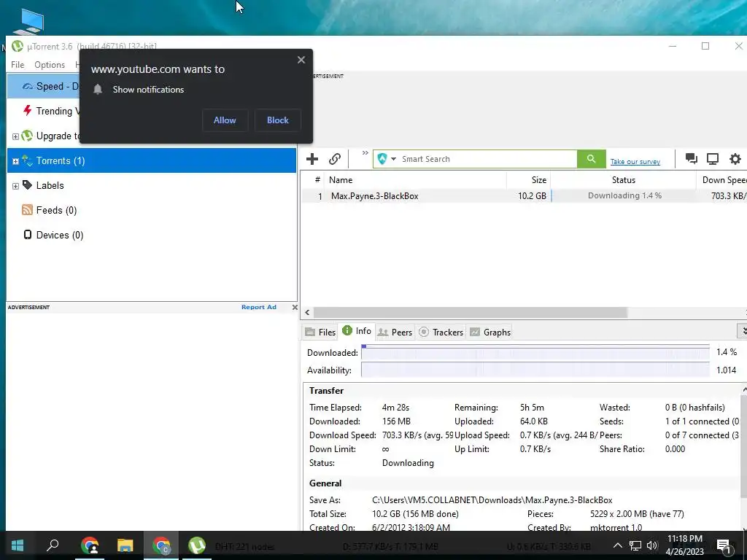Close the YouTube notification prompt
Screen dimensions: 747x560
pos(301,60)
